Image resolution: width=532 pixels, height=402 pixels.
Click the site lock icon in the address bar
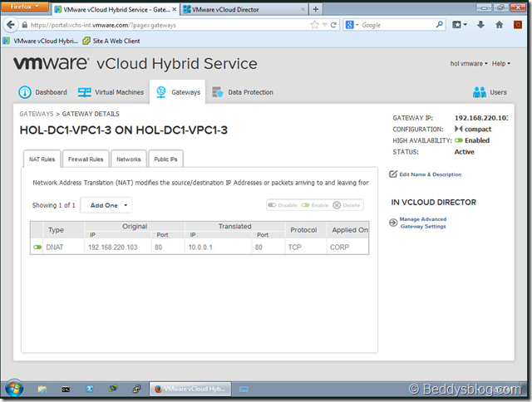click(x=24, y=25)
